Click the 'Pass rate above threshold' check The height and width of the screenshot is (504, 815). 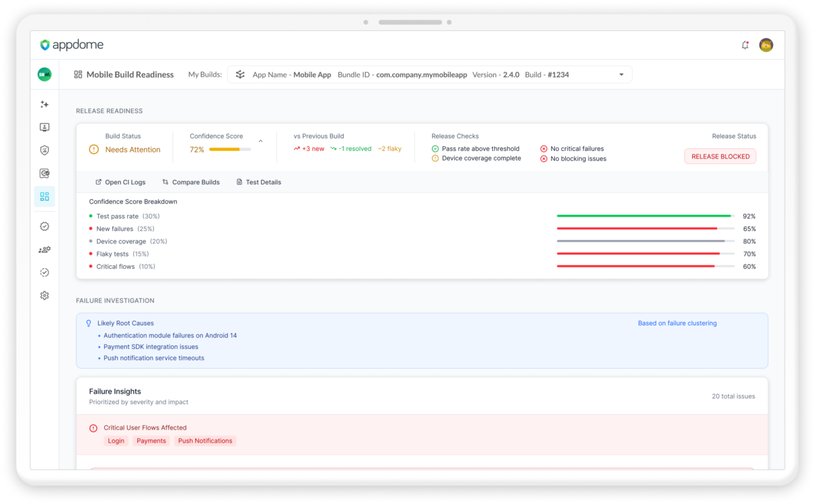coord(480,149)
